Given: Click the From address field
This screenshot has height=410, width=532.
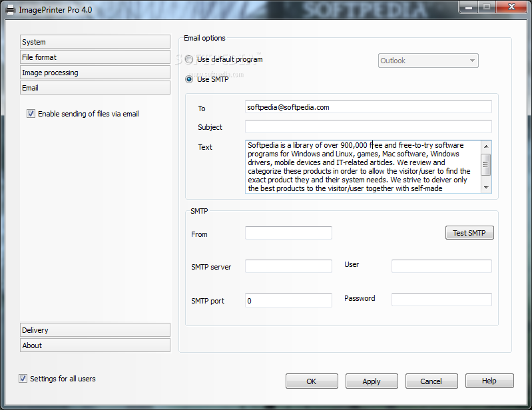Looking at the screenshot, I should (288, 233).
